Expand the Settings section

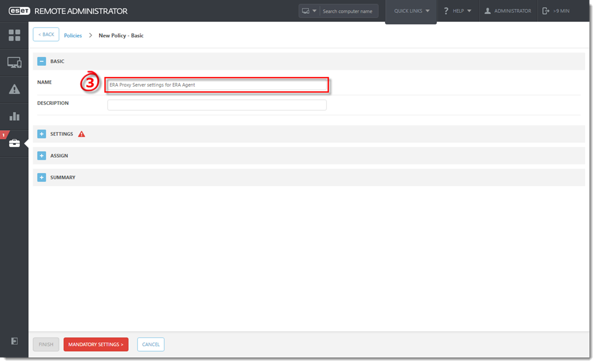click(42, 134)
